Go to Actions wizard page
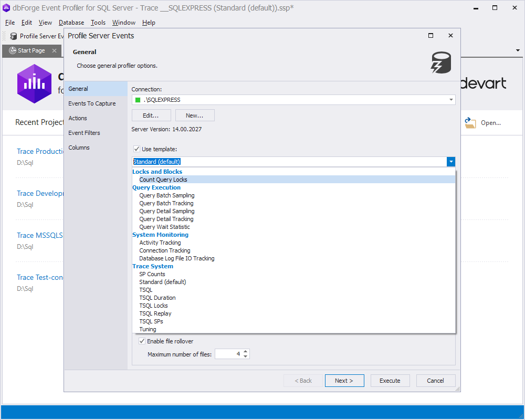 point(96,118)
